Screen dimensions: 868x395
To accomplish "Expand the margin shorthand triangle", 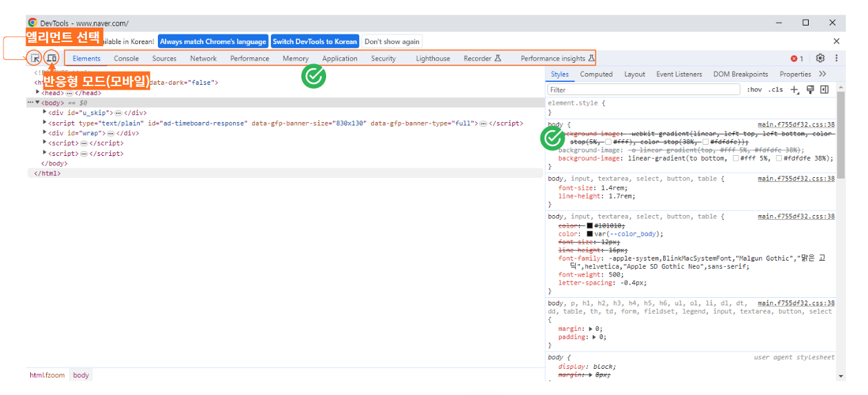I will point(590,329).
